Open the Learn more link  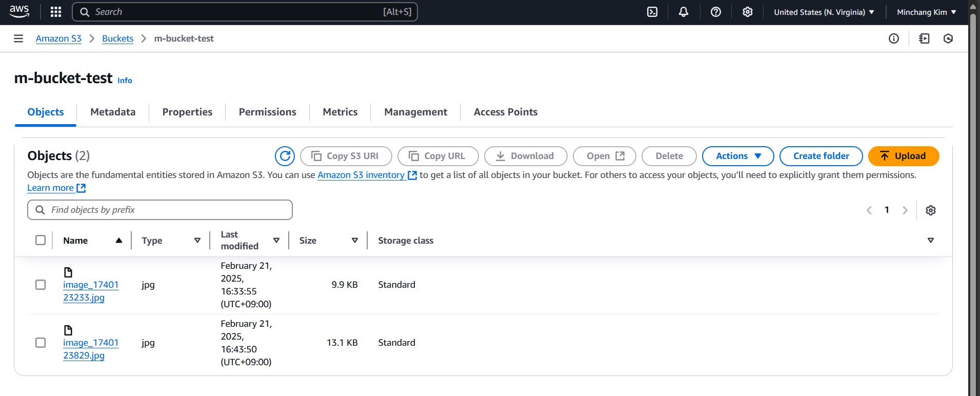coord(50,188)
